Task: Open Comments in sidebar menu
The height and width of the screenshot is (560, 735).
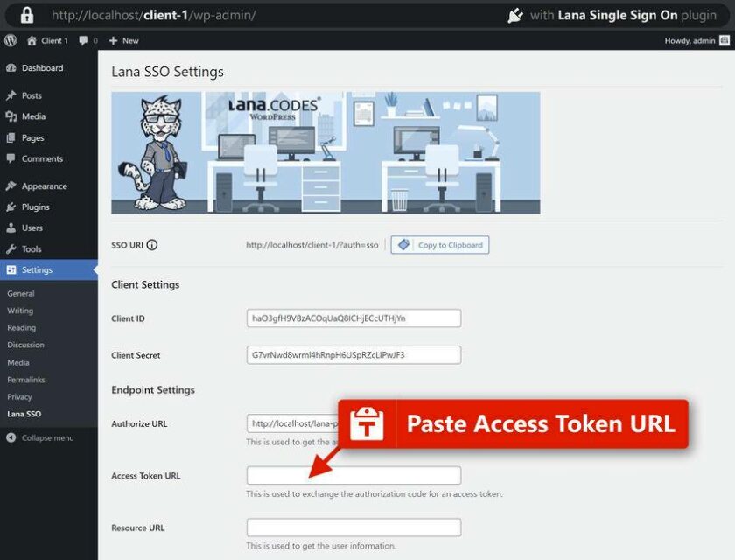Action: click(49, 158)
